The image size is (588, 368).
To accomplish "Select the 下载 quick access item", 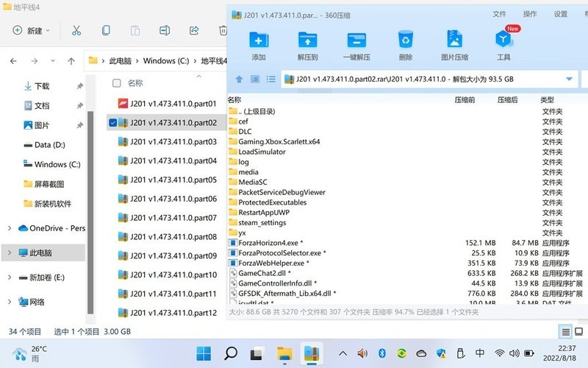I will 42,86.
